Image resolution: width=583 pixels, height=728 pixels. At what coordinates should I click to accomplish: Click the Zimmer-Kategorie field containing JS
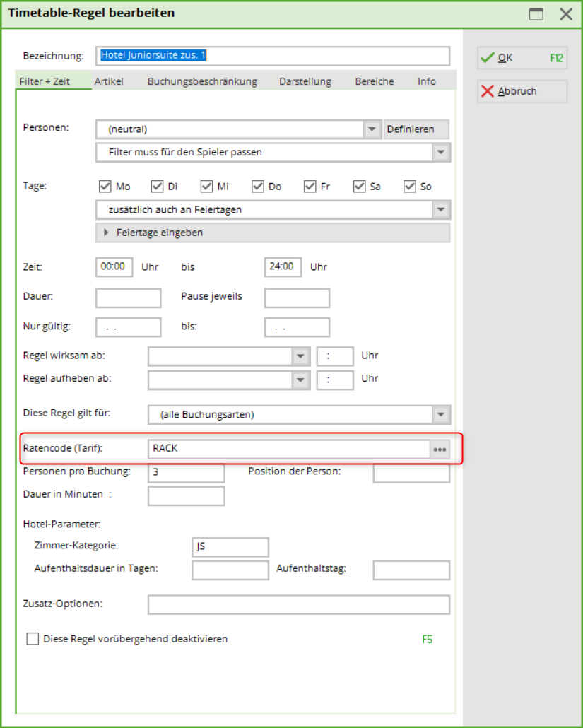tap(230, 547)
